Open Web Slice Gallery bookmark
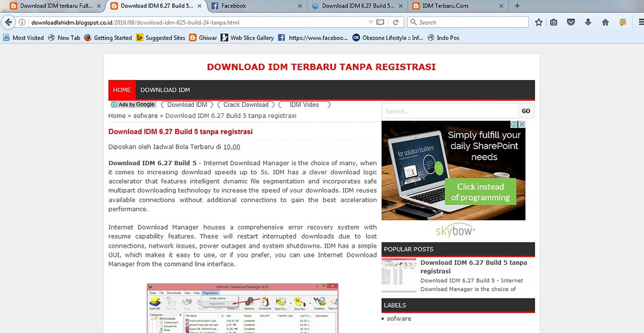 coord(247,38)
